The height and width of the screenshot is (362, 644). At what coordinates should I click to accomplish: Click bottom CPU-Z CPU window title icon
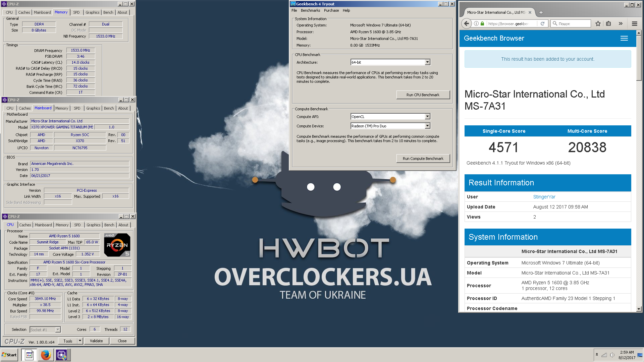5,217
